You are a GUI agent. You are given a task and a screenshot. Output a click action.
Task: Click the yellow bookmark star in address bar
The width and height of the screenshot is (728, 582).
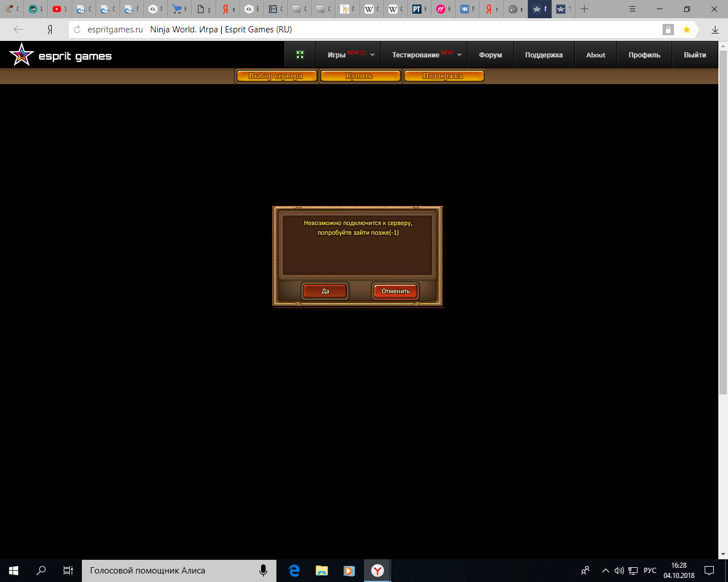click(x=686, y=30)
